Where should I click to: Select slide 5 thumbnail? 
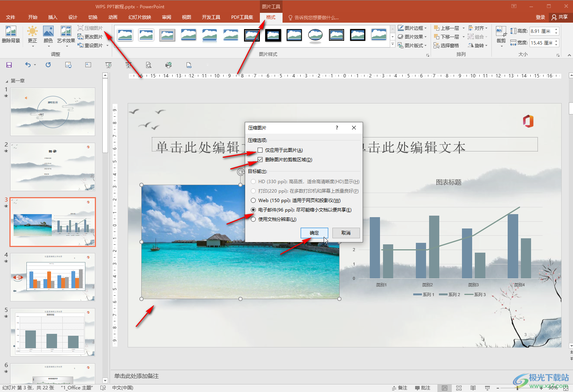53,332
